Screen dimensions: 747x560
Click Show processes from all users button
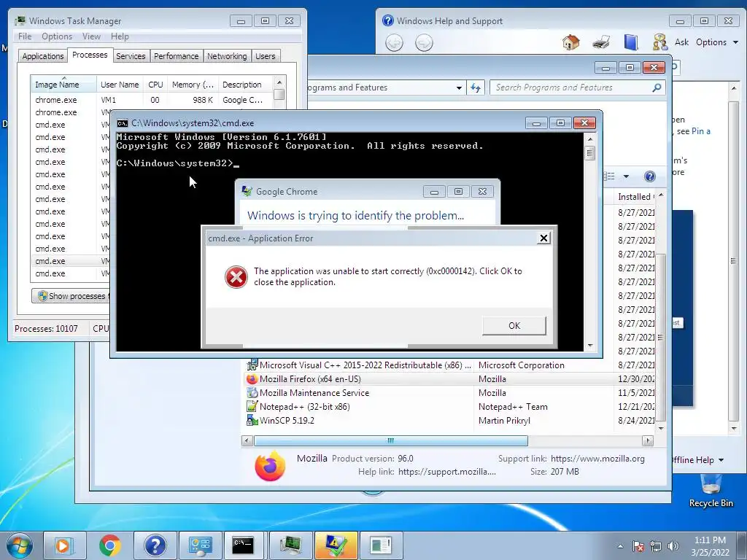(71, 296)
